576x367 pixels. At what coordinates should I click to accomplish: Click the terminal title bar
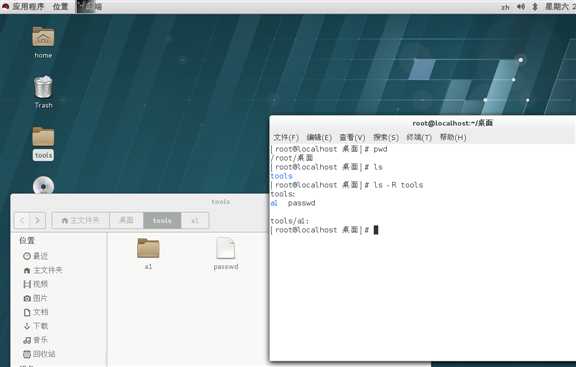click(x=422, y=123)
